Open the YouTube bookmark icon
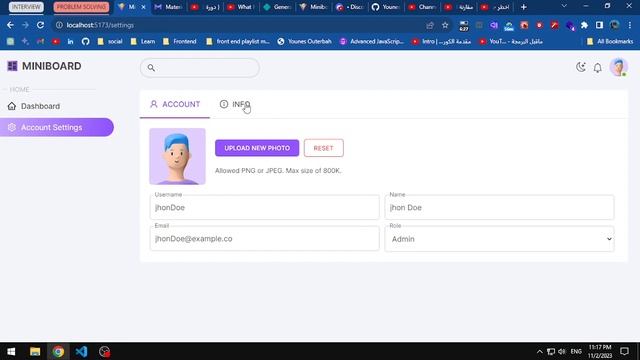The image size is (640, 360). [x=56, y=41]
